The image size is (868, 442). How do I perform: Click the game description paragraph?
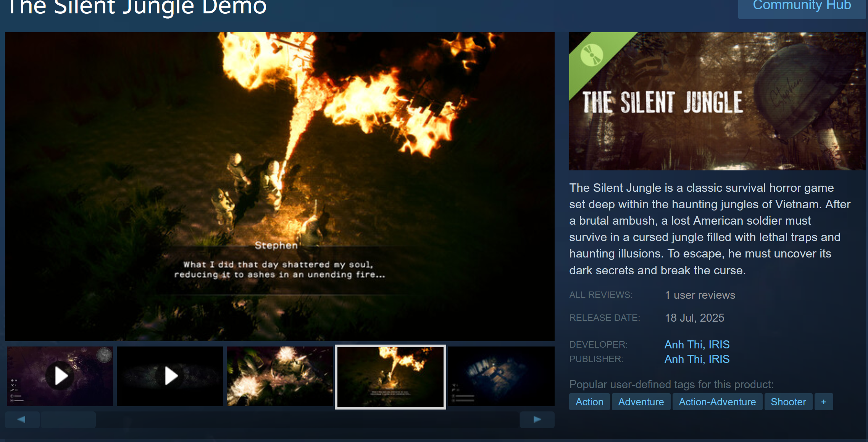pyautogui.click(x=710, y=229)
